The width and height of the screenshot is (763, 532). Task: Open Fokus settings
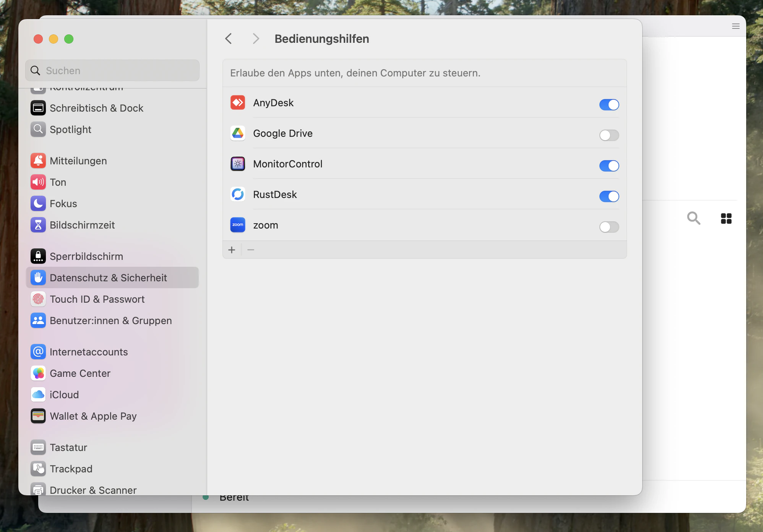112,204
